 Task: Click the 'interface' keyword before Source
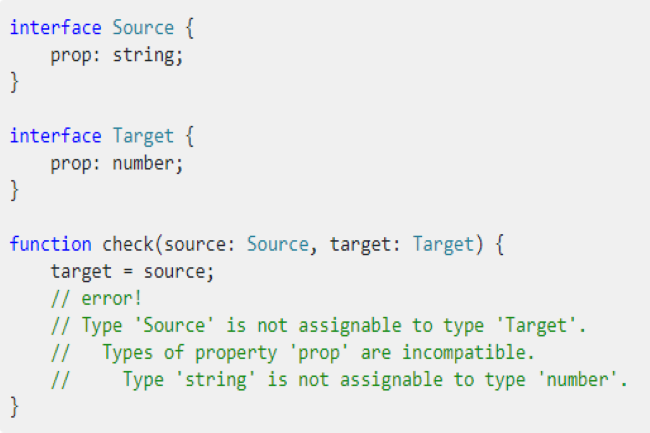click(56, 28)
